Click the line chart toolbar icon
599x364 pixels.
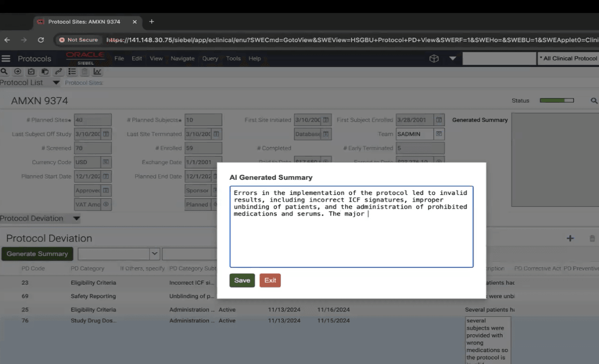click(97, 71)
